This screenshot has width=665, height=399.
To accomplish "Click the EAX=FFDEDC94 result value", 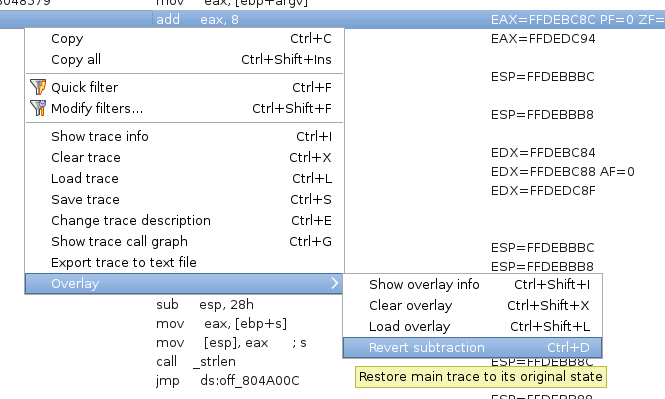I will (x=543, y=39).
